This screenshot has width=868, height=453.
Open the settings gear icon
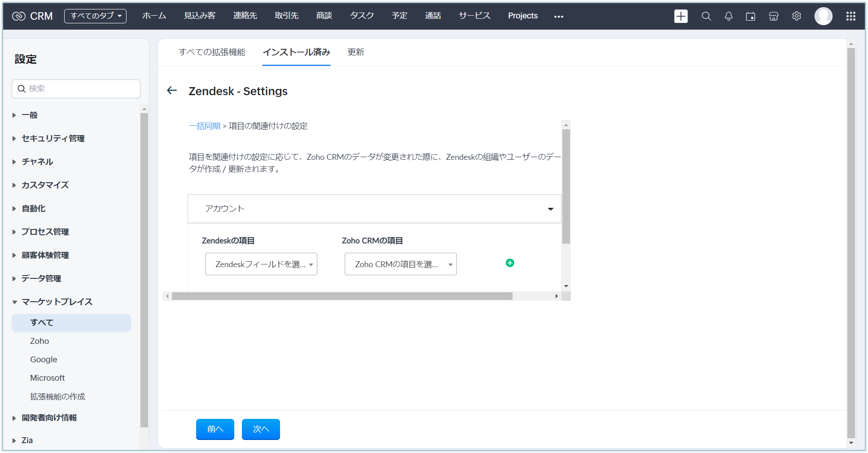point(797,16)
